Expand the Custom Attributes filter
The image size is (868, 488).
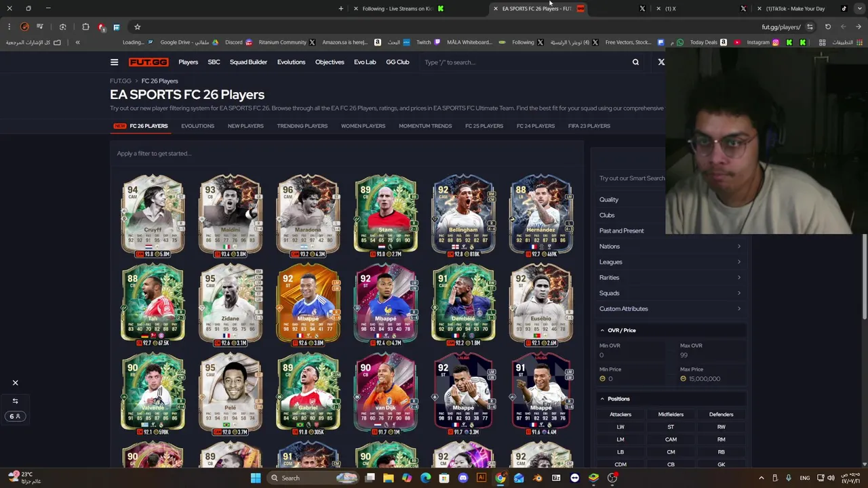point(671,308)
